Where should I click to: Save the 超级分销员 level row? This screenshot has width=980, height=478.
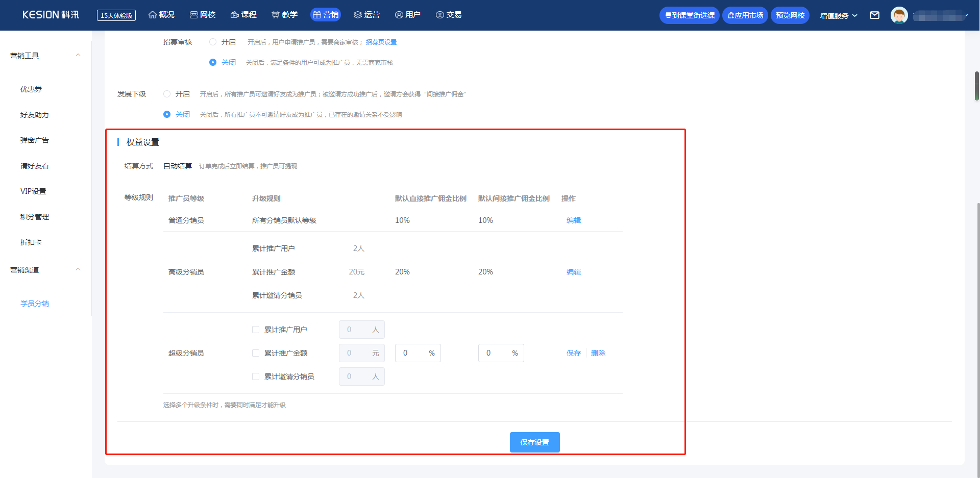click(574, 353)
